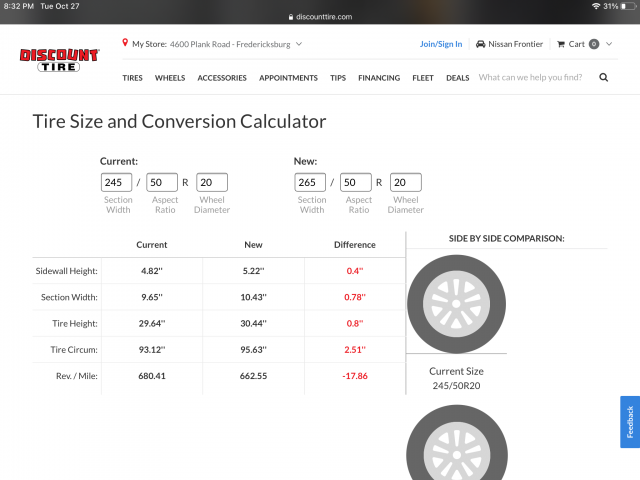640x480 pixels.
Task: Click the New aspect ratio field 50
Action: pyautogui.click(x=356, y=182)
